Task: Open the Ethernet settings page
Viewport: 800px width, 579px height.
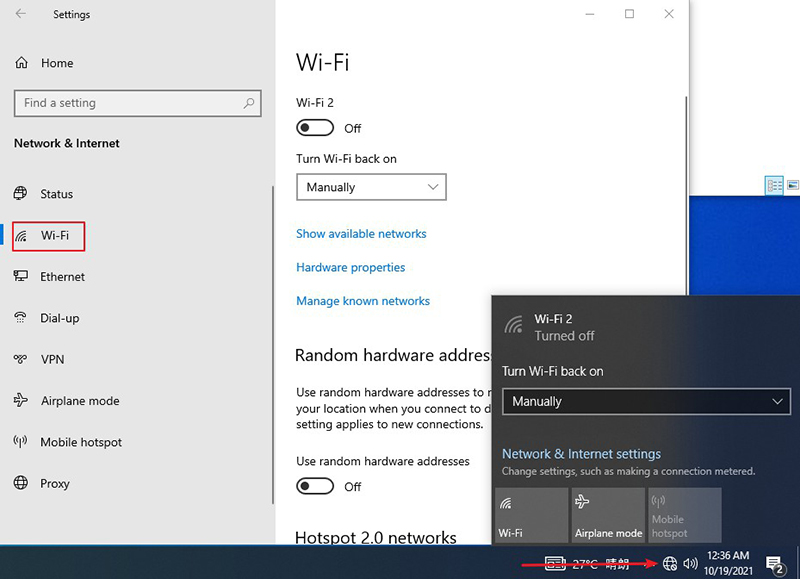Action: pos(49,276)
